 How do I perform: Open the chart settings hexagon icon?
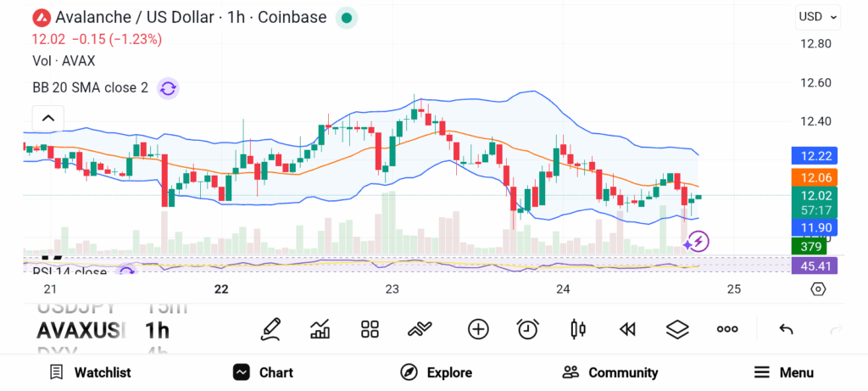coord(818,289)
